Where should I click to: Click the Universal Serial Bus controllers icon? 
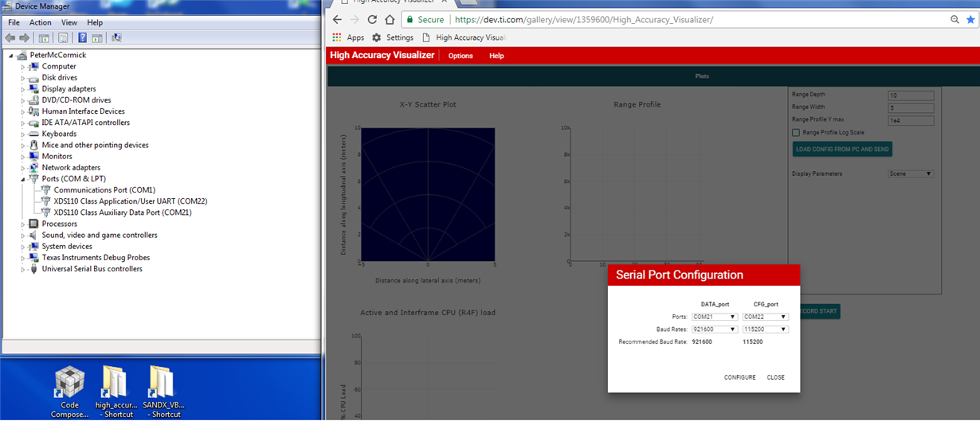coord(33,269)
